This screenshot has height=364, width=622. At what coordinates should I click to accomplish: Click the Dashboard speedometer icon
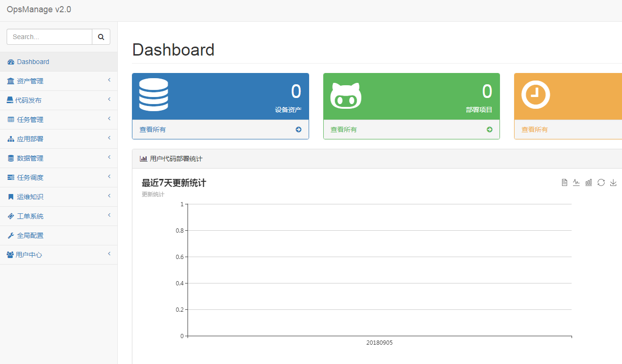tap(11, 62)
